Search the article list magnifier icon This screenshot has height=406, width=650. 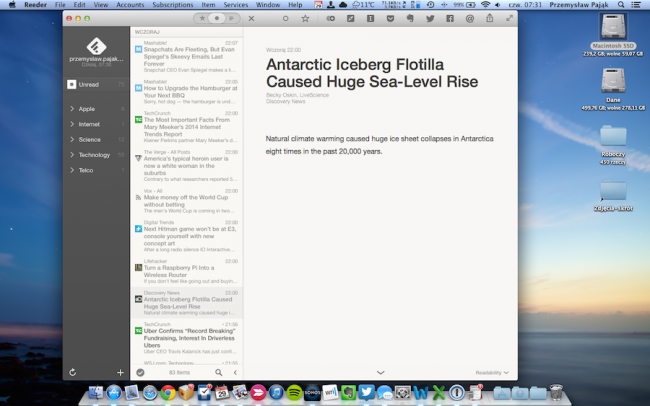pos(218,372)
